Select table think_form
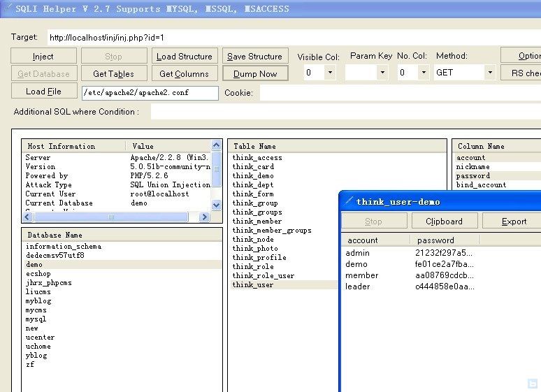Image resolution: width=541 pixels, height=392 pixels. point(253,194)
